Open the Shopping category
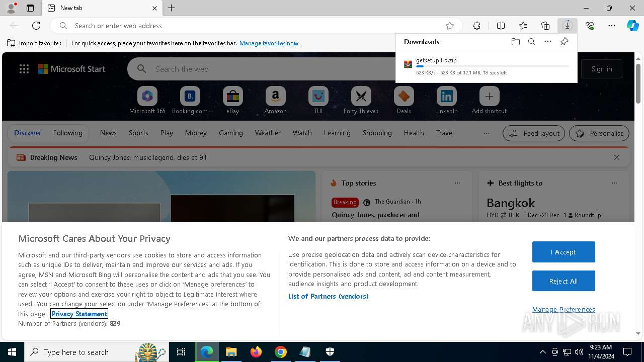644x362 pixels. [x=377, y=133]
